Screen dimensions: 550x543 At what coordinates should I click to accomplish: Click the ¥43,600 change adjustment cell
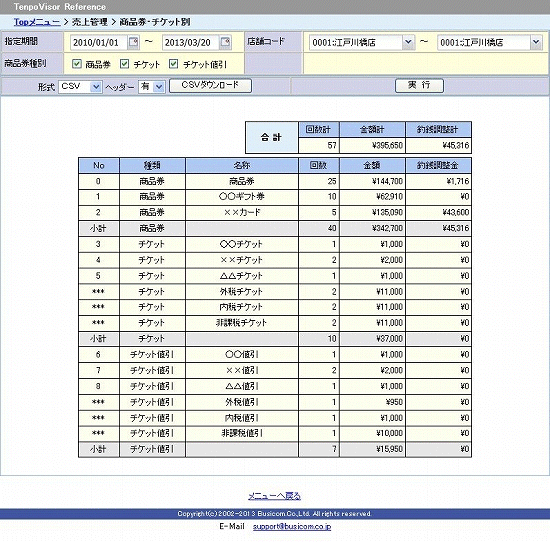(438, 212)
